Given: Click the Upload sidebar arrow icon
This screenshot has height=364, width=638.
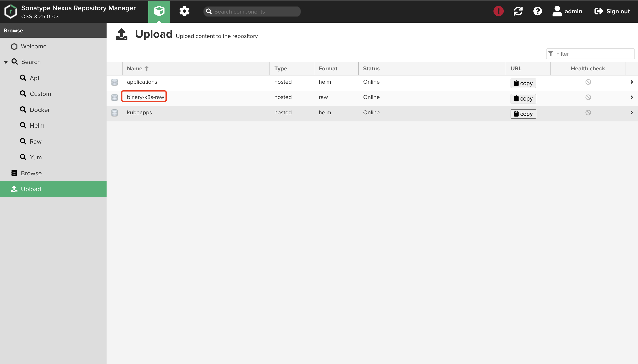Looking at the screenshot, I should [x=14, y=189].
